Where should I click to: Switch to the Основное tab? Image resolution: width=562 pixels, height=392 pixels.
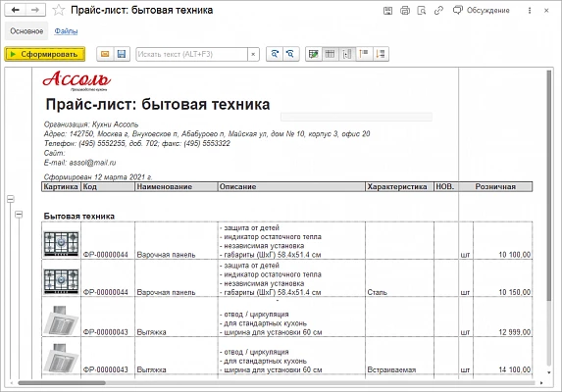pyautogui.click(x=26, y=31)
